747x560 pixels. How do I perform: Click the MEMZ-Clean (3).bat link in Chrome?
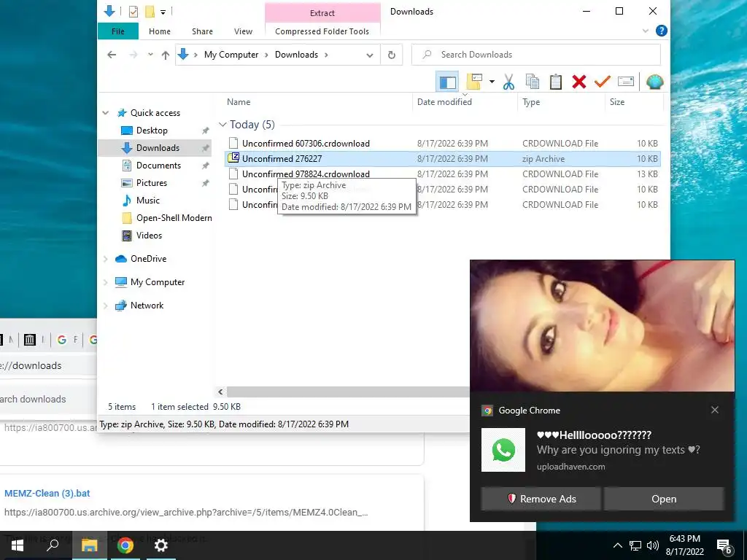pos(47,494)
